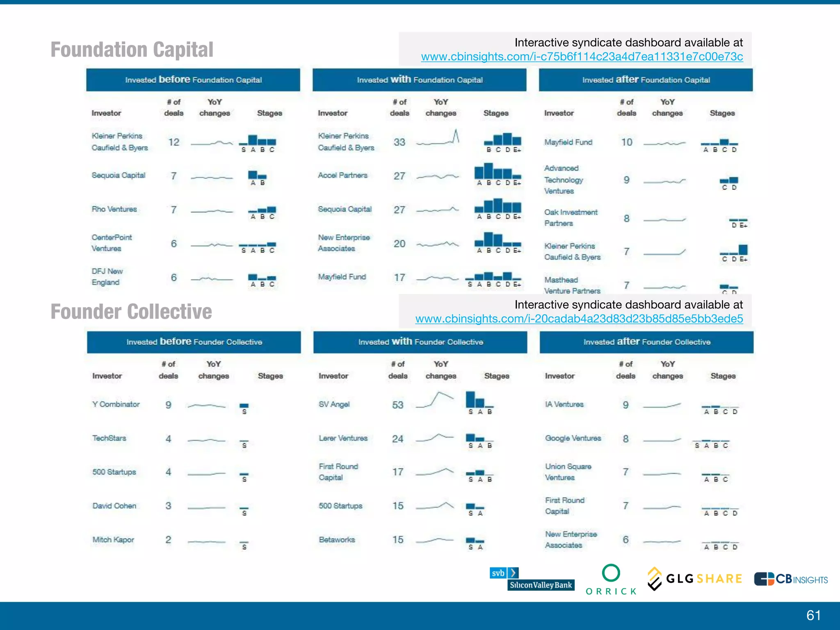Image resolution: width=840 pixels, height=630 pixels.
Task: Click the Orrick logo
Action: click(611, 580)
